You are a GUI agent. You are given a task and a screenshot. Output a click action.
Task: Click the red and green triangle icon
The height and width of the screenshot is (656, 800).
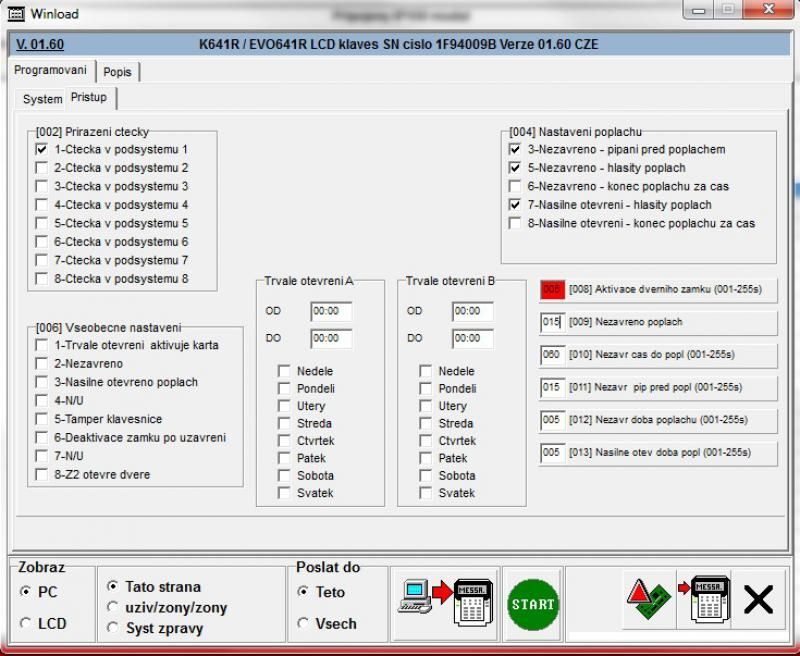646,602
